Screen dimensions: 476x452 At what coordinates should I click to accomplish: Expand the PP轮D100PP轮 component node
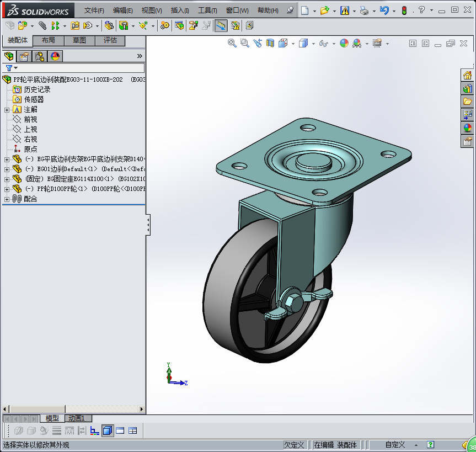pos(7,189)
